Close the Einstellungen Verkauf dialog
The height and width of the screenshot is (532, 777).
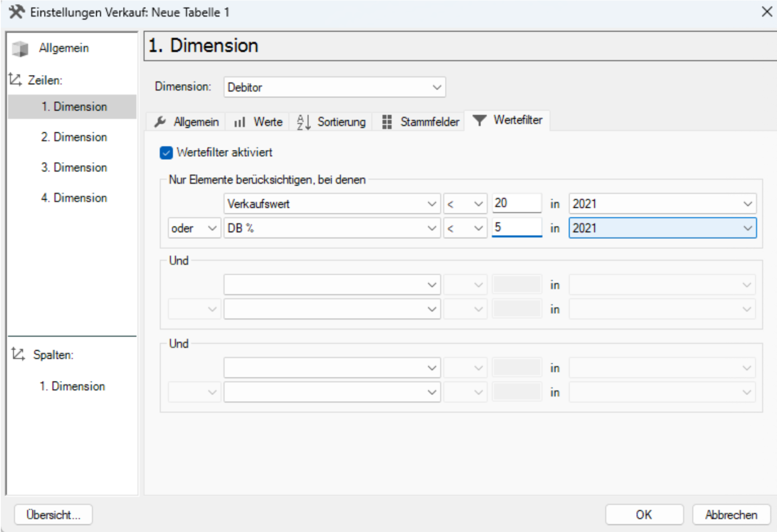(x=766, y=12)
